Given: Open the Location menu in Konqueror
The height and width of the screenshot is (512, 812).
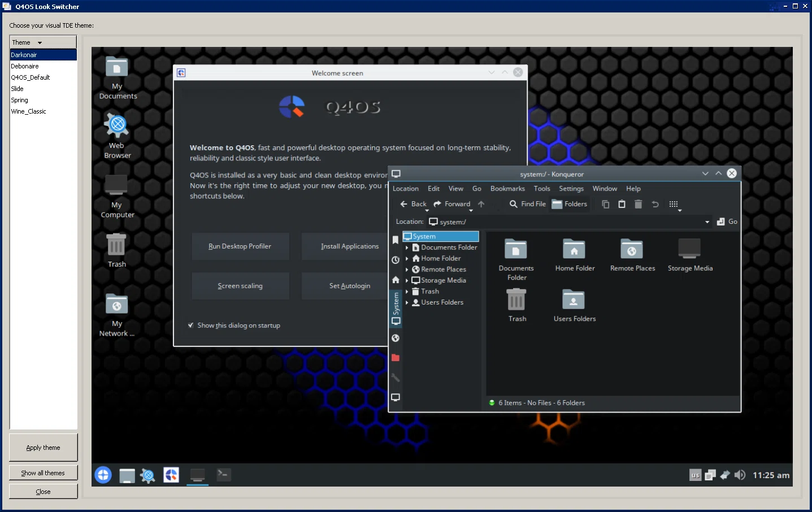Looking at the screenshot, I should click(x=406, y=189).
